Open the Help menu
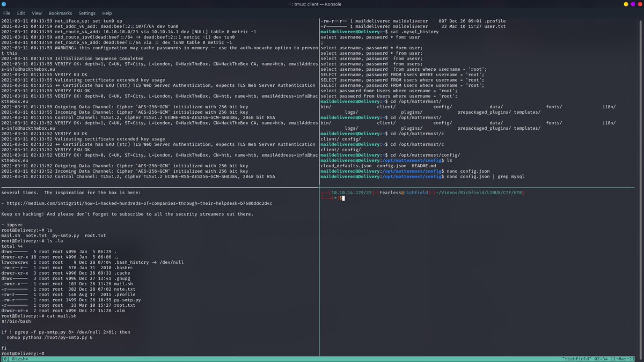 pos(107,13)
